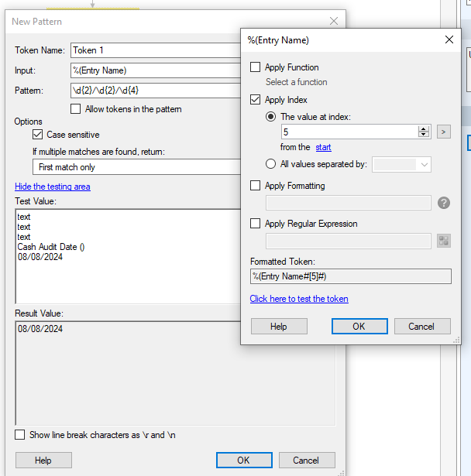The width and height of the screenshot is (471, 476).
Task: Tick the Apply Regular Expression checkbox
Action: [x=255, y=224]
